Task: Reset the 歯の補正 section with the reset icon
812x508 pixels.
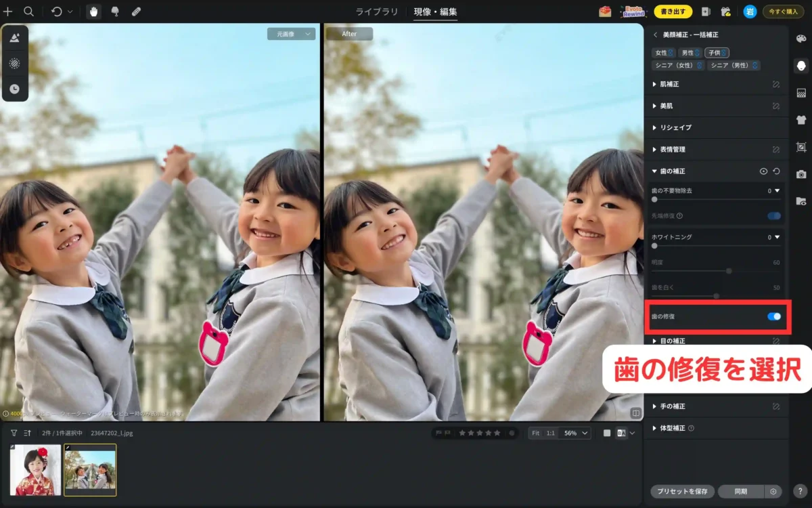Action: pos(776,171)
